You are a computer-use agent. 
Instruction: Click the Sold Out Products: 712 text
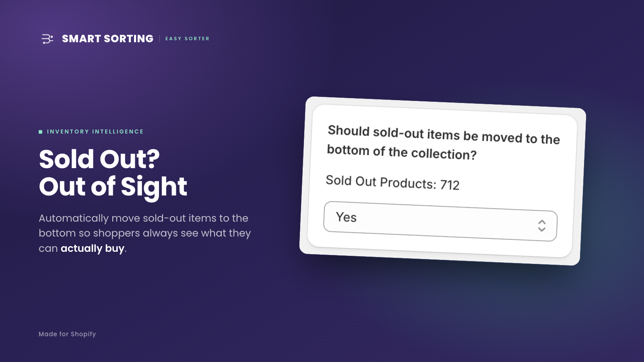click(x=392, y=183)
